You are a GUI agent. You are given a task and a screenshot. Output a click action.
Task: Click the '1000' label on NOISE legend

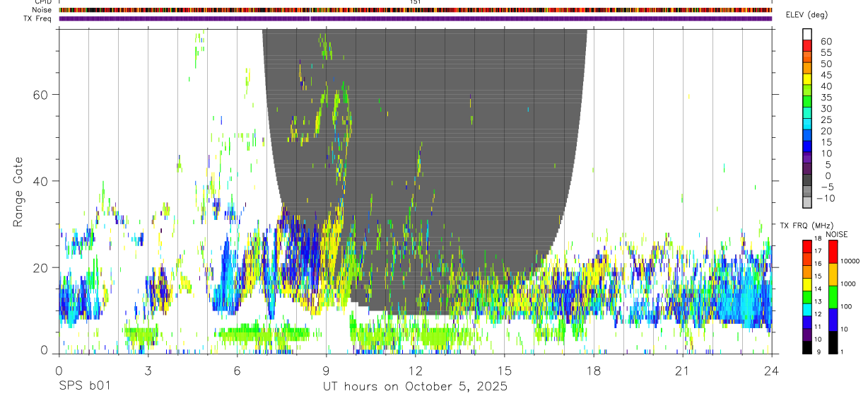click(x=847, y=284)
